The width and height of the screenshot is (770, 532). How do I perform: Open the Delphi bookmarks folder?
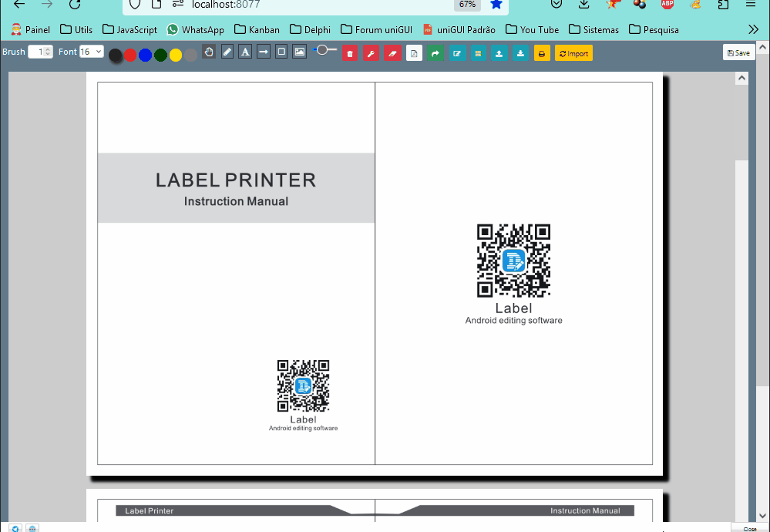coord(310,29)
